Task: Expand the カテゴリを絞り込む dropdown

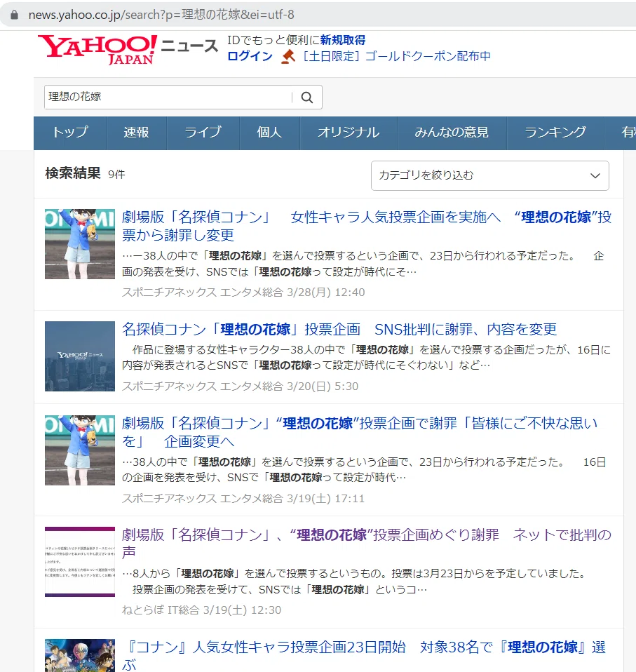Action: 489,175
